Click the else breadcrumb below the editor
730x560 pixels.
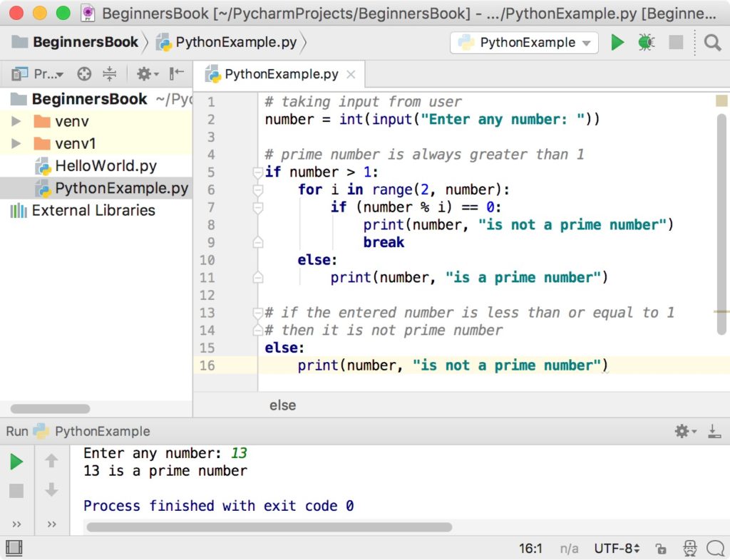point(282,405)
